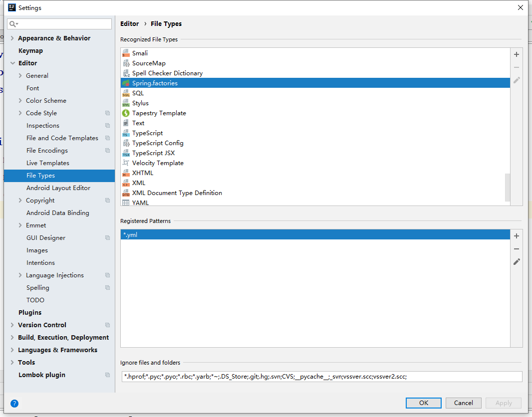
Task: Expand the Tools section
Action: click(12, 363)
